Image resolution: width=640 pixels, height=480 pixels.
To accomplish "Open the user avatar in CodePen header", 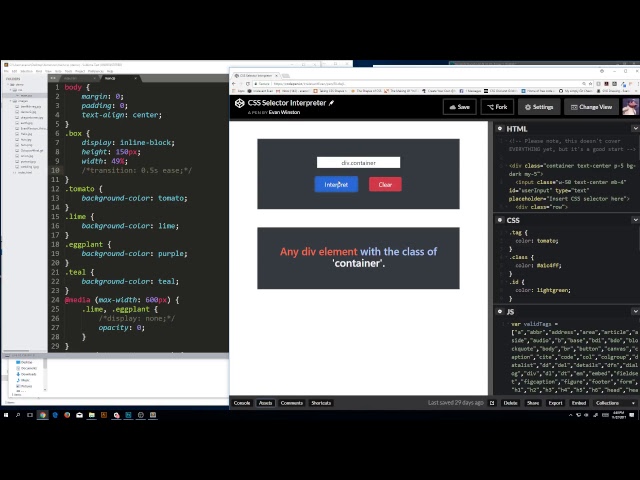I will 630,107.
